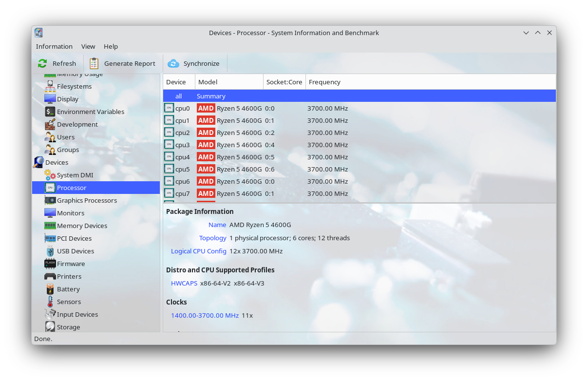Click the 'Done.' status bar text

click(x=43, y=339)
